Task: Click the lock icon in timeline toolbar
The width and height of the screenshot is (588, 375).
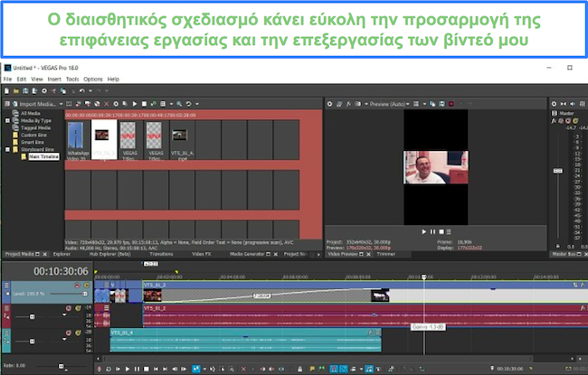Action: coord(300,369)
